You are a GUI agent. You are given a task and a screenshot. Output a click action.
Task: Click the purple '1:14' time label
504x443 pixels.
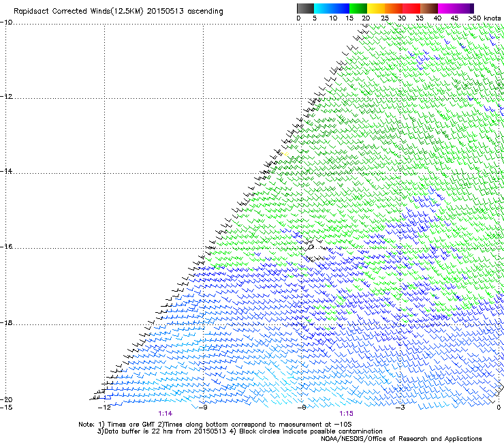(x=166, y=414)
